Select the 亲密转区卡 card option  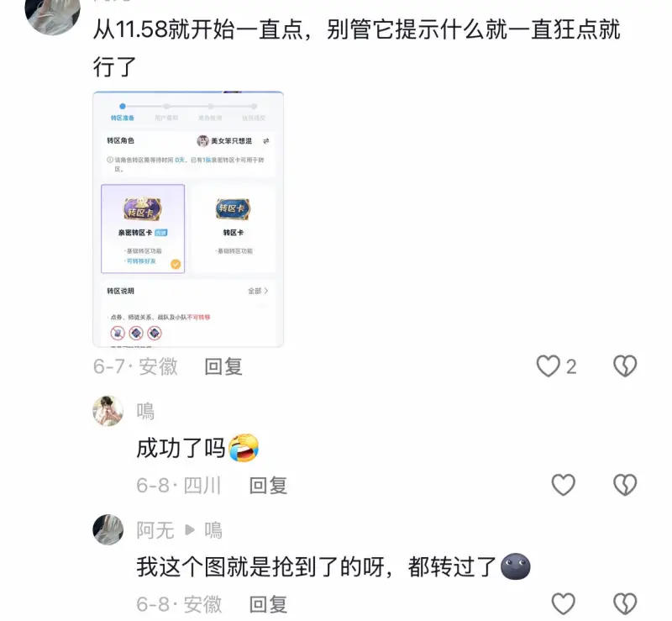pyautogui.click(x=143, y=229)
